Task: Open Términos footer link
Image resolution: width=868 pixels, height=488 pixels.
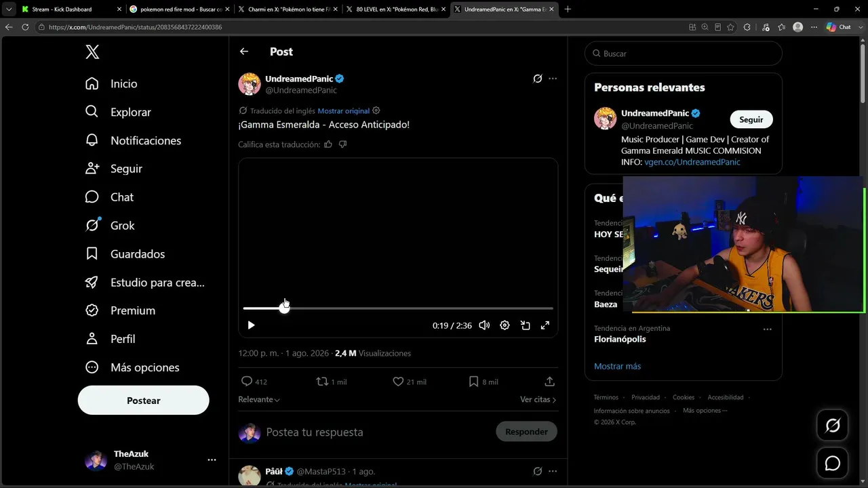Action: point(606,397)
